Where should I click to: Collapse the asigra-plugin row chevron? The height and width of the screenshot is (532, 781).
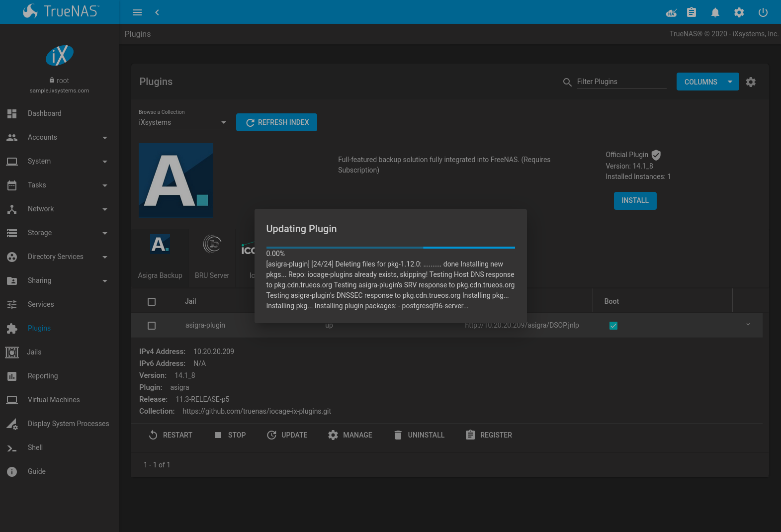click(x=748, y=325)
